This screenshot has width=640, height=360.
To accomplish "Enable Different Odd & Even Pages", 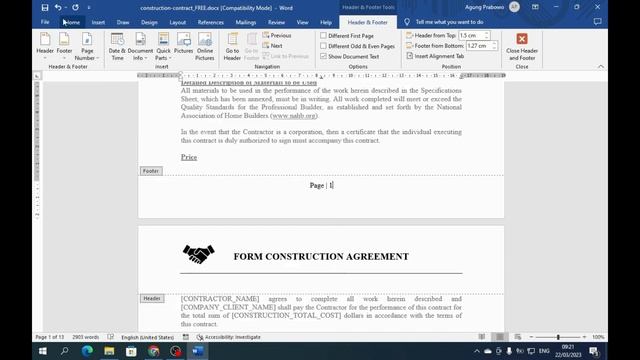I will pyautogui.click(x=358, y=46).
